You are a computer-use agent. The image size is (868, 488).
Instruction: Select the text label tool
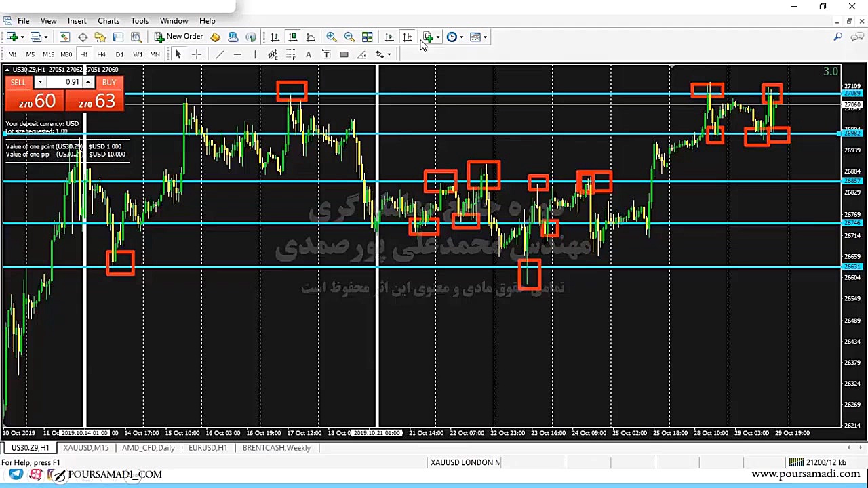click(x=326, y=54)
